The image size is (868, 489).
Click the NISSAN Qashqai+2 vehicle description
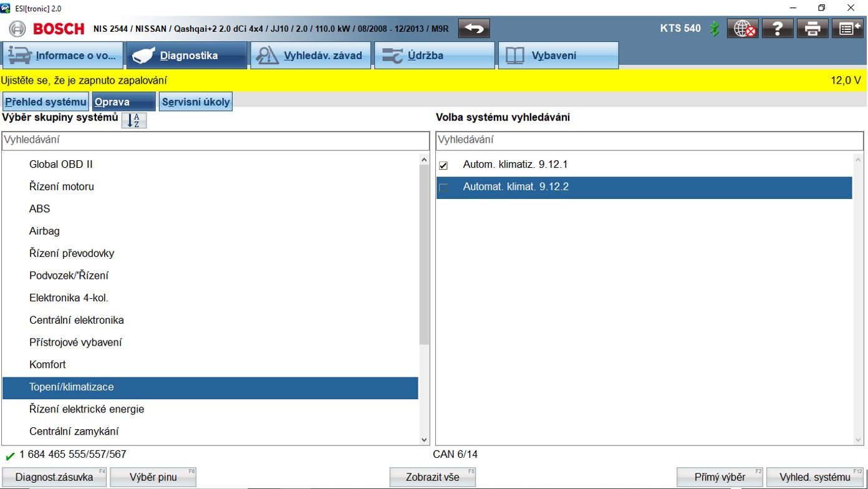click(x=271, y=29)
